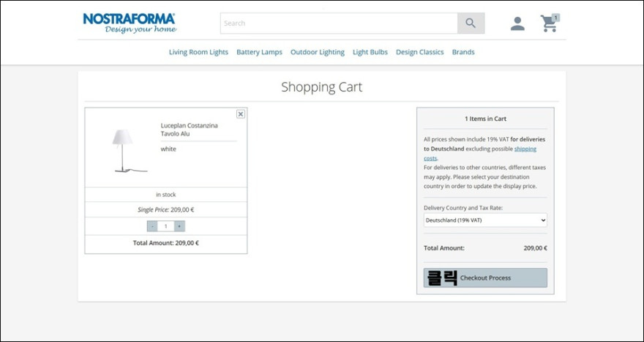This screenshot has height=342, width=644.
Task: Click the Shopping Cart page heading
Action: (x=321, y=87)
